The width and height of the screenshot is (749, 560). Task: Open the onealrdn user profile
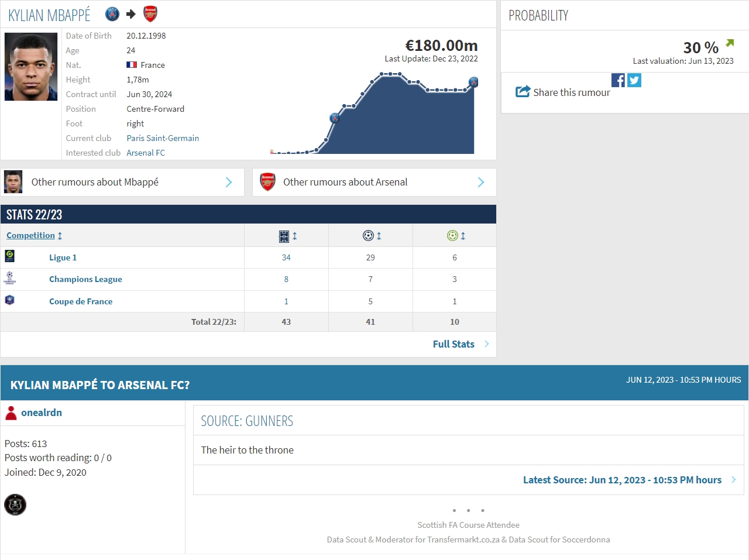[42, 413]
